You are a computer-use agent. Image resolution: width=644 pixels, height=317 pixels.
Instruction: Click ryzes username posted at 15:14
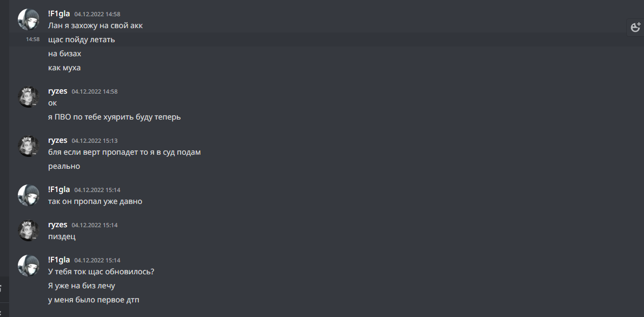point(58,224)
